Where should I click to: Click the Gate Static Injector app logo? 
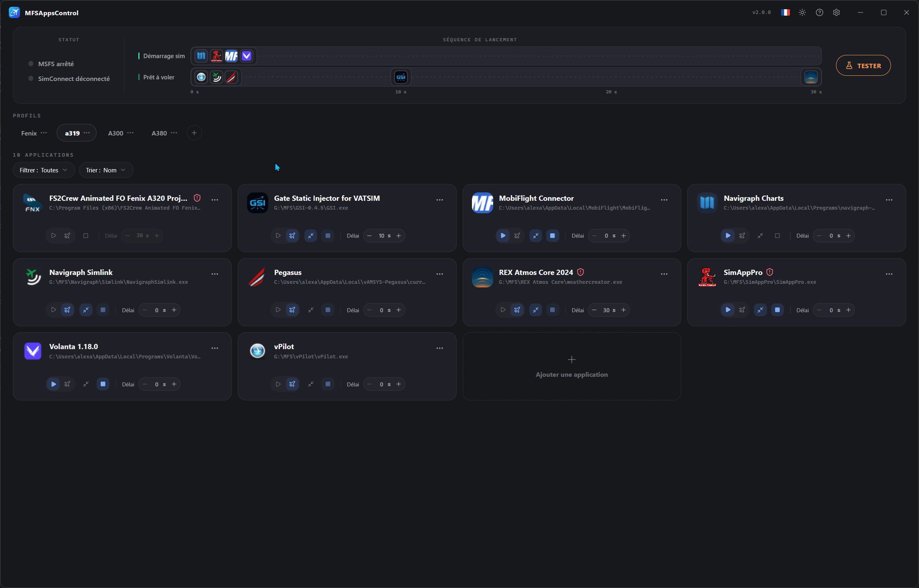257,203
